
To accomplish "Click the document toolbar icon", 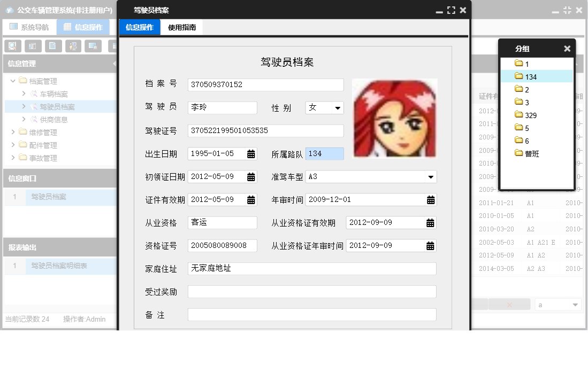I will coord(54,46).
